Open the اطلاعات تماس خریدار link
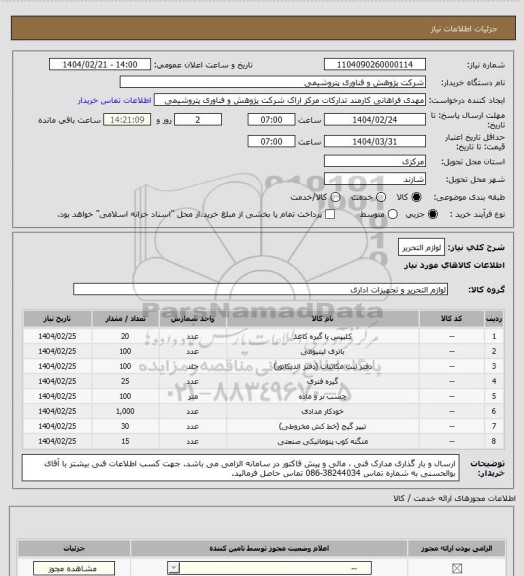This screenshot has height=576, width=524. click(x=114, y=100)
